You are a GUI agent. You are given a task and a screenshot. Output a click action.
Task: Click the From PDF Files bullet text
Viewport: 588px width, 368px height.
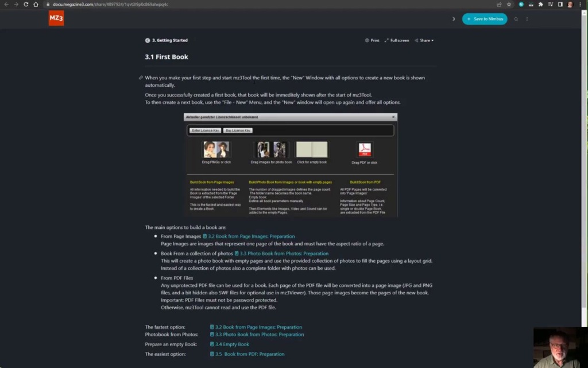coord(177,278)
